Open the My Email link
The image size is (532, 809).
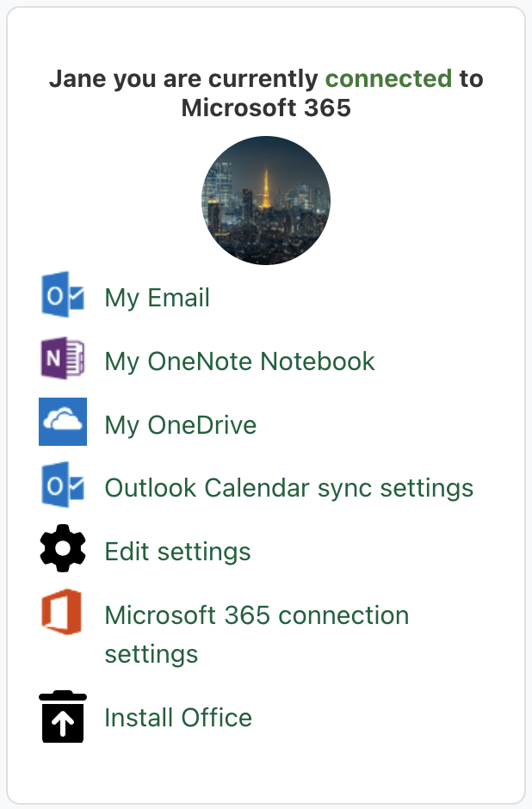point(157,298)
